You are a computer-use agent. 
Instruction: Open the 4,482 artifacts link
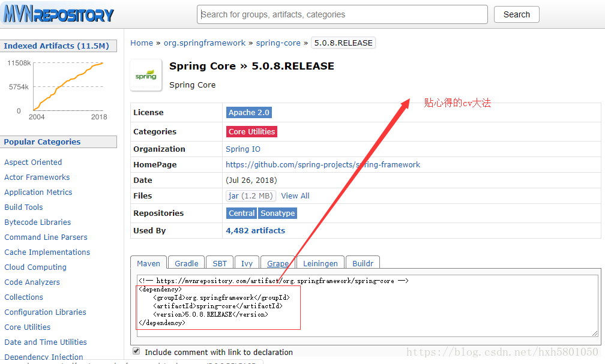point(256,231)
